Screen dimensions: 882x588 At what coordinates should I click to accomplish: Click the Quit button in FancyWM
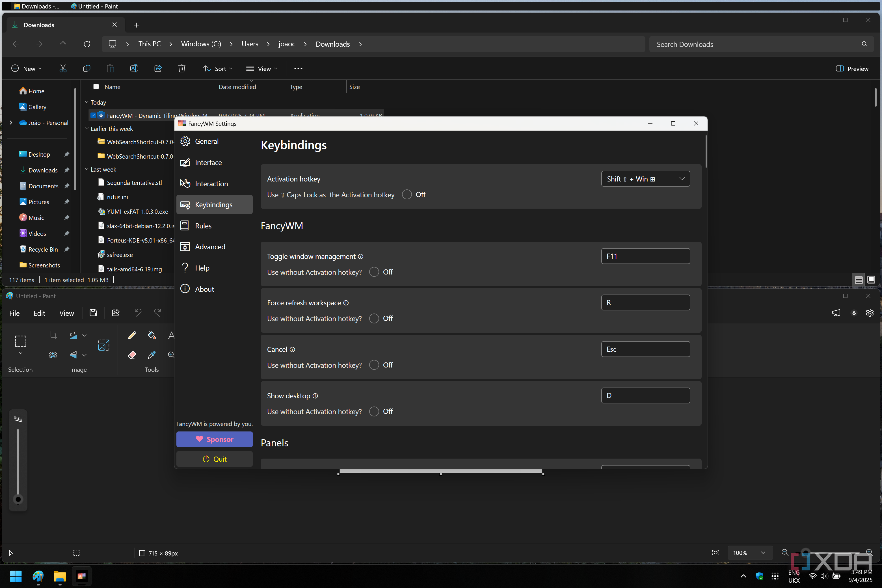[215, 459]
